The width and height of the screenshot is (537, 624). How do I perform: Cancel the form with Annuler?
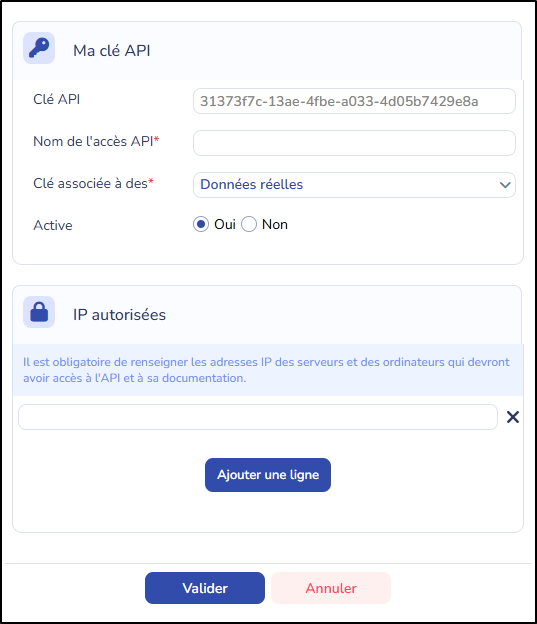click(x=331, y=588)
